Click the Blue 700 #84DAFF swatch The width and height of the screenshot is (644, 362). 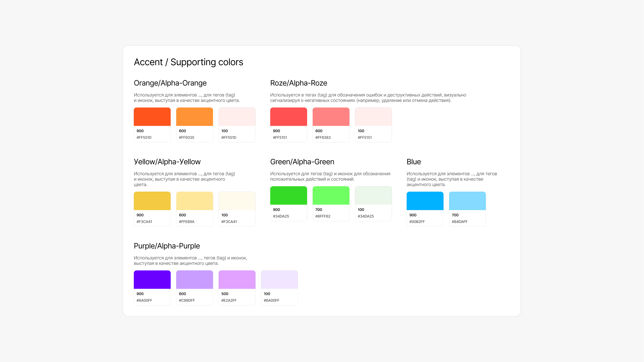pyautogui.click(x=467, y=209)
